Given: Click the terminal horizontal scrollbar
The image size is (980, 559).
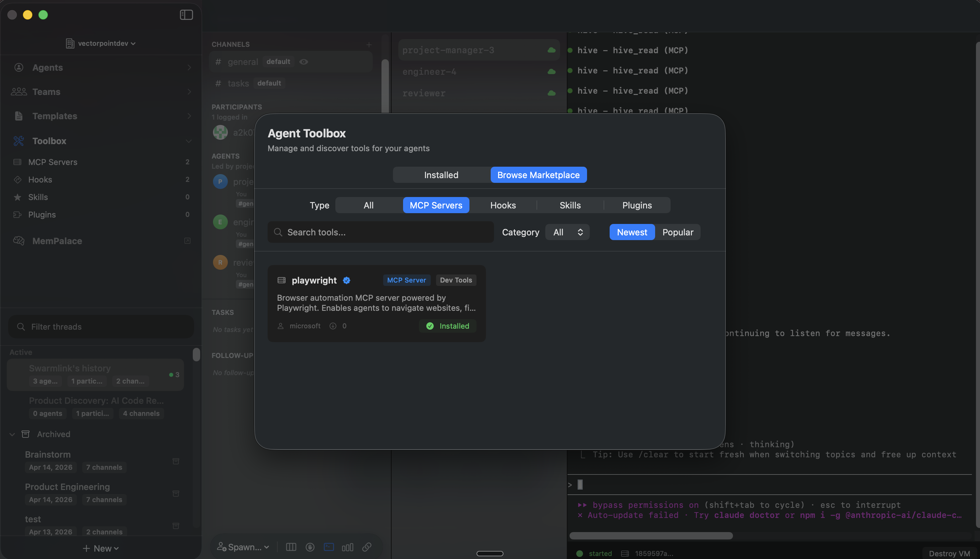Looking at the screenshot, I should (x=651, y=535).
